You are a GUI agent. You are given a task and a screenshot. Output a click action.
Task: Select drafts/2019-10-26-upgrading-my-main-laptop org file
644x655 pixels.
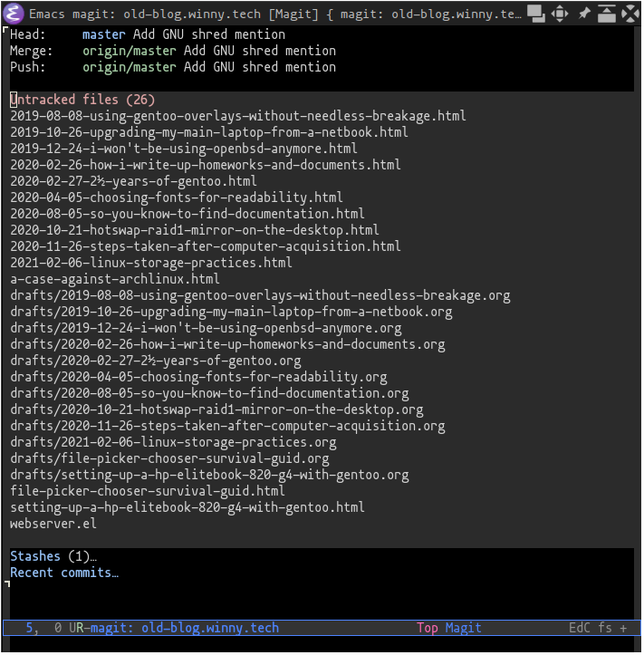coord(231,312)
